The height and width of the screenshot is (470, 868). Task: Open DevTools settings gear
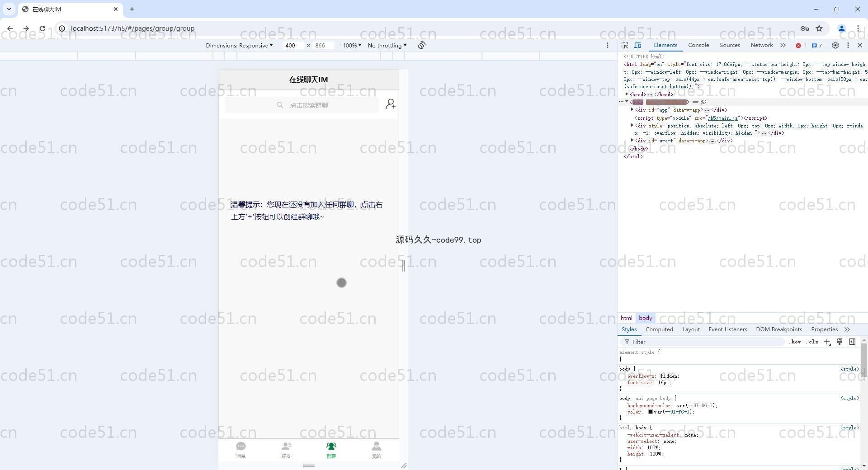click(835, 45)
